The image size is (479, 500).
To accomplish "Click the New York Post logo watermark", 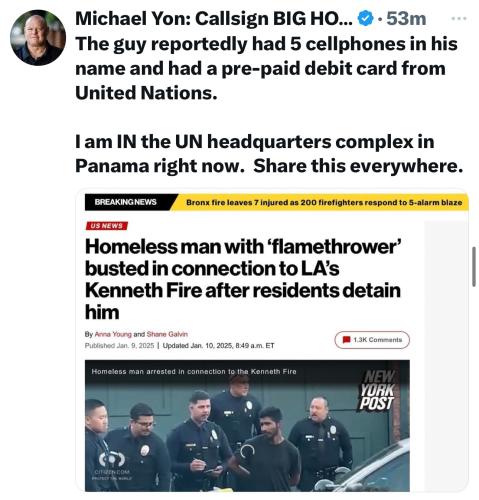I will tap(378, 390).
